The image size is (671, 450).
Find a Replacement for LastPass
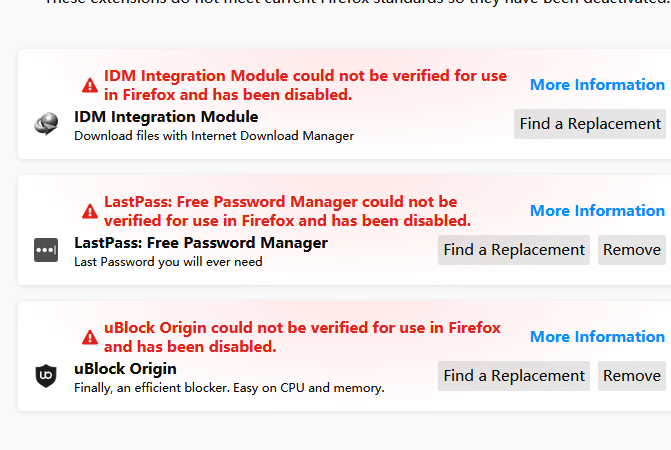(514, 249)
